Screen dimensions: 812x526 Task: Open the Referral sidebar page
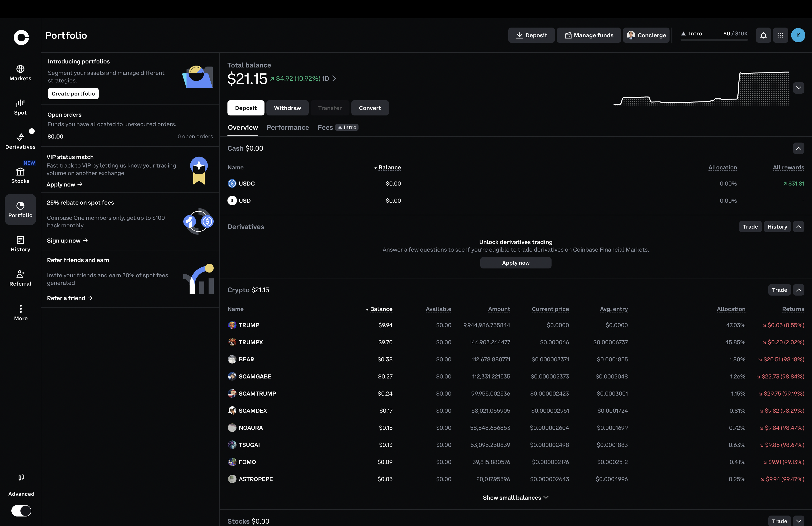click(x=20, y=278)
